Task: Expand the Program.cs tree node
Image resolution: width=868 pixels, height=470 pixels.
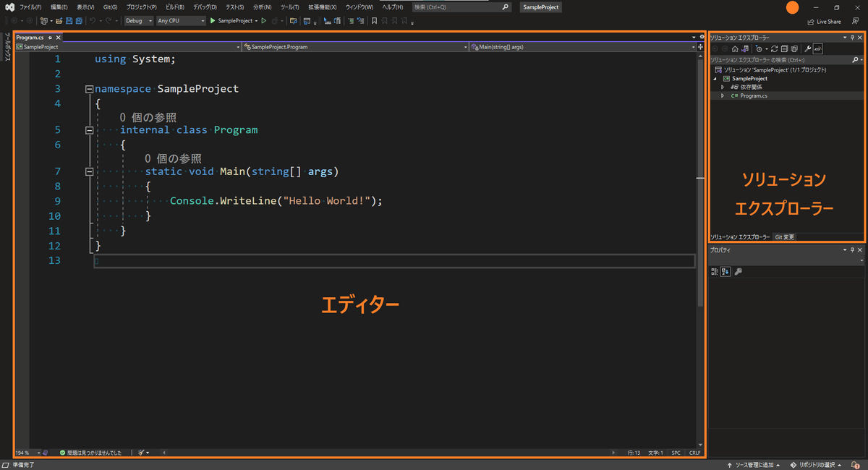Action: click(x=722, y=95)
